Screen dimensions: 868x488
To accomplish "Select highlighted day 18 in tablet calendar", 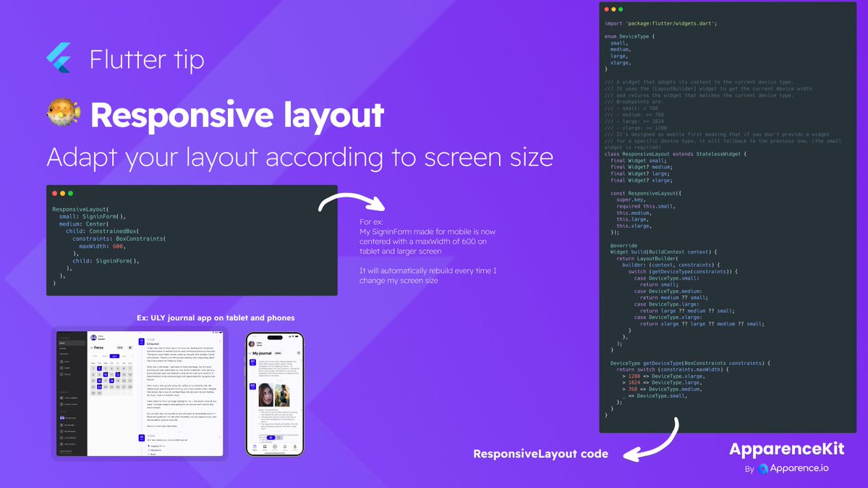I will point(111,381).
